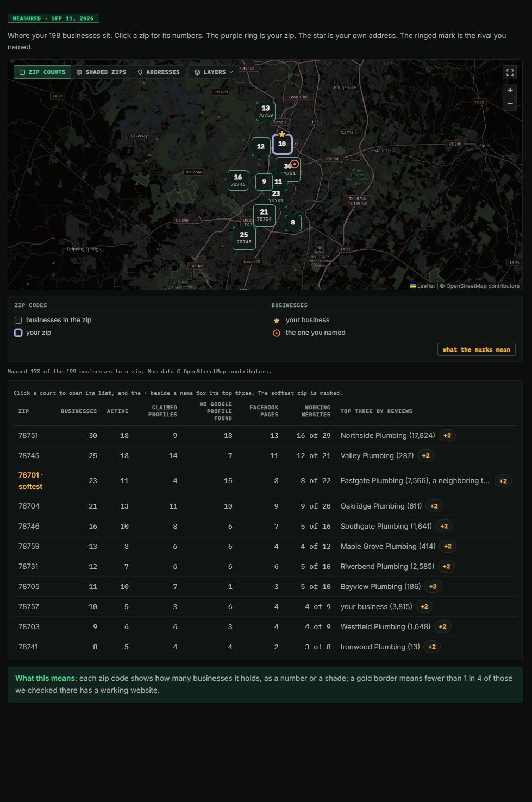Click zip 78757 in the table
The width and height of the screenshot is (532, 802).
click(x=29, y=607)
